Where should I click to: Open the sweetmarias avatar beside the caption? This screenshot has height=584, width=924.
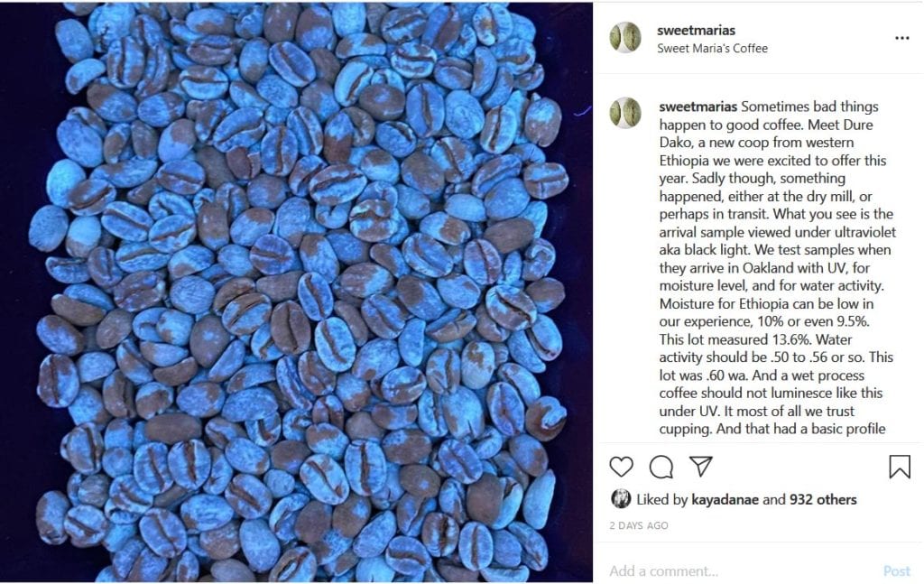tap(625, 113)
